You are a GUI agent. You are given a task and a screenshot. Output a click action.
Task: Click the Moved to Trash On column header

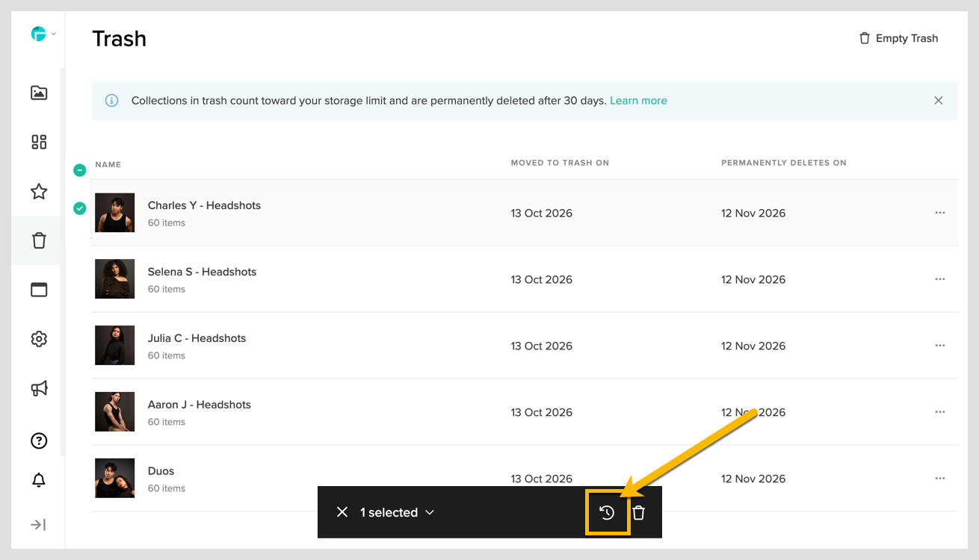(x=560, y=163)
